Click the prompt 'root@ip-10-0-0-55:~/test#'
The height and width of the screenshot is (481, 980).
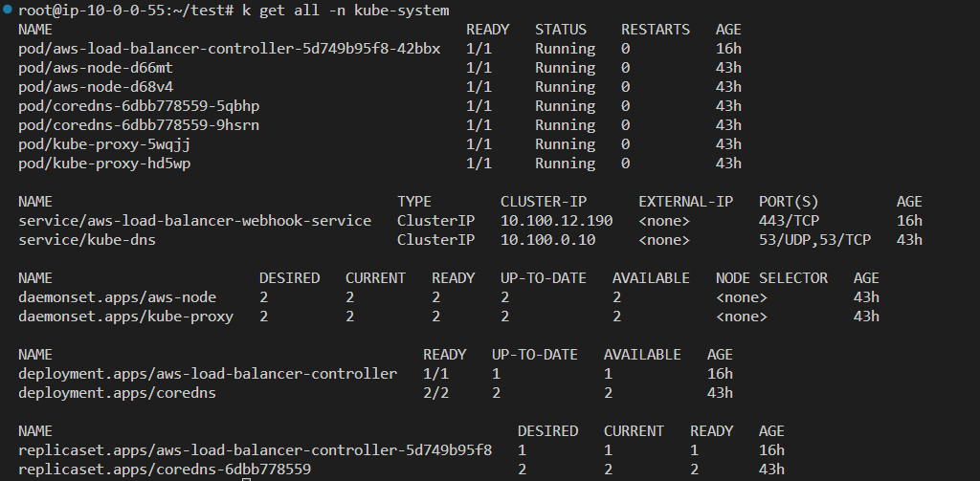[126, 11]
